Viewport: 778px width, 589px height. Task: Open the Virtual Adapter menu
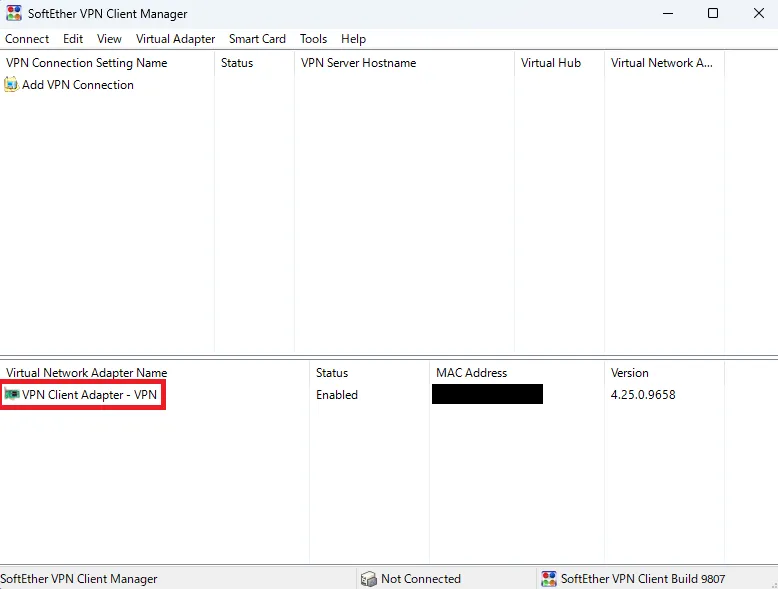175,39
